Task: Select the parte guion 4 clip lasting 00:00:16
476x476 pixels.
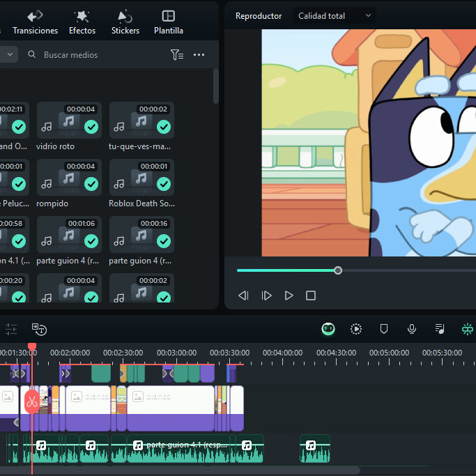Action: [x=141, y=234]
